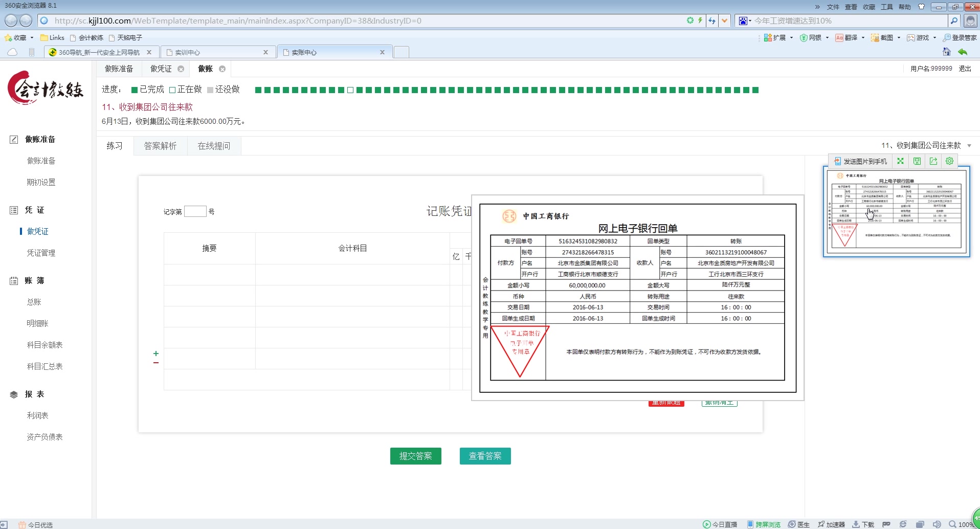Close the 实账中心 browser tab
Screen dimensions: 980x529
382,52
